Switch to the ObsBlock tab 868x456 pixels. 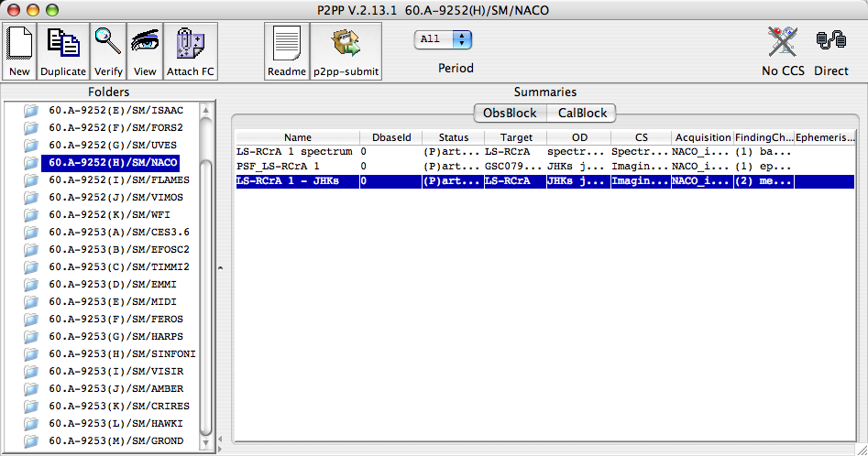[510, 113]
